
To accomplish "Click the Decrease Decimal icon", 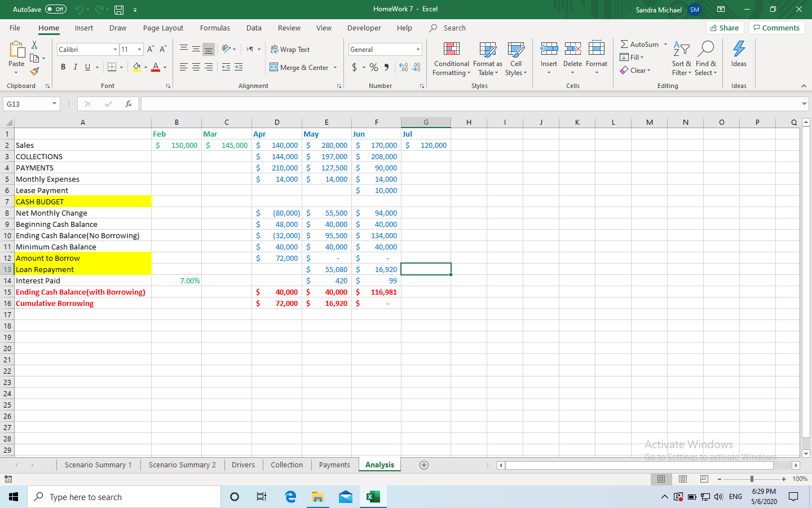I will click(416, 67).
